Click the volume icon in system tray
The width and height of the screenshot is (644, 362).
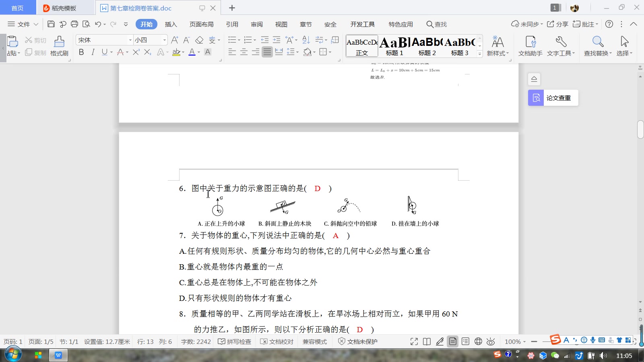coord(603,356)
